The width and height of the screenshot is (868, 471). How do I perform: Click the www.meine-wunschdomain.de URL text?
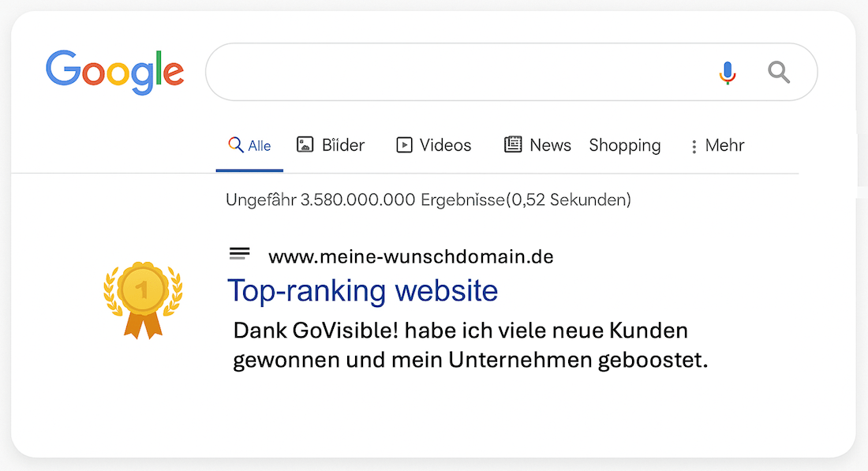[410, 256]
